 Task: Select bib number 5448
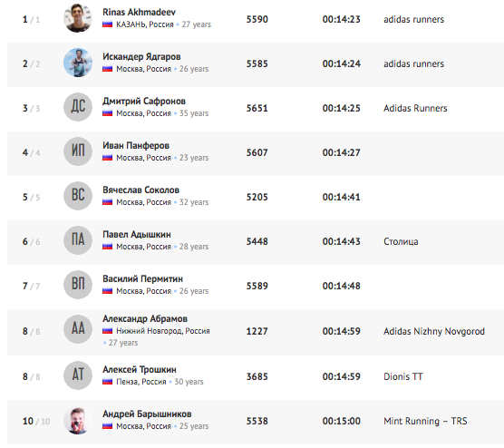(257, 241)
